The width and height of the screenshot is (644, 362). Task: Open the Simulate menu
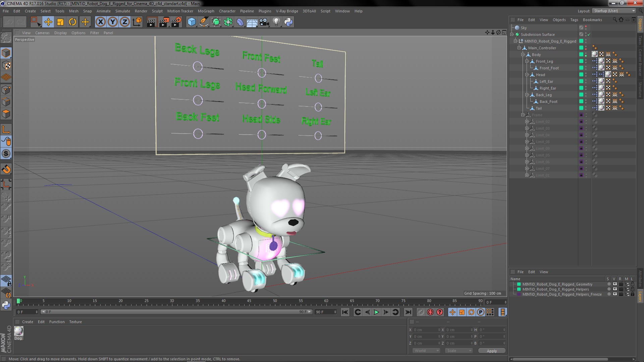122,11
